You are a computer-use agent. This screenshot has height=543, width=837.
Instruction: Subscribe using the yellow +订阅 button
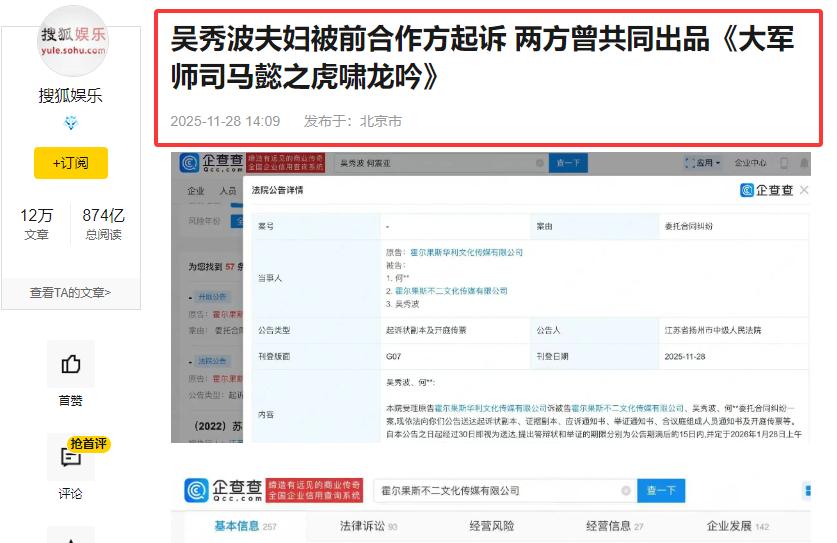[x=71, y=163]
